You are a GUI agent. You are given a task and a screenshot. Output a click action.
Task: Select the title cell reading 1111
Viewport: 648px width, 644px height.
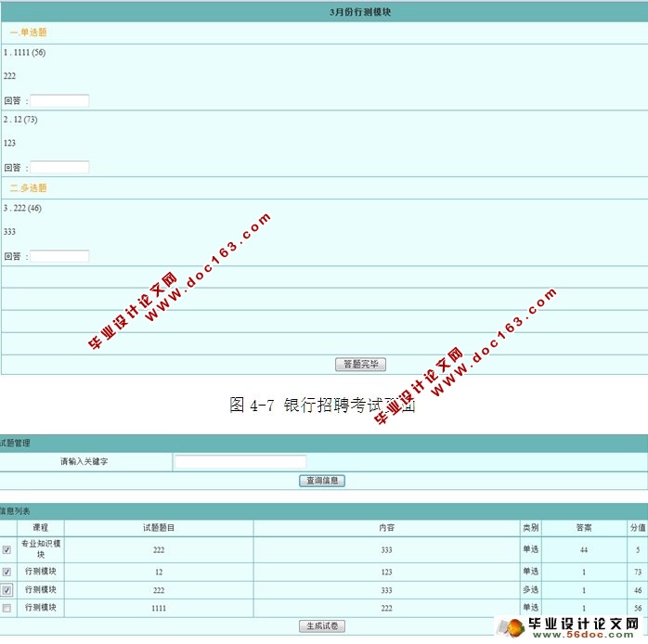(x=159, y=608)
